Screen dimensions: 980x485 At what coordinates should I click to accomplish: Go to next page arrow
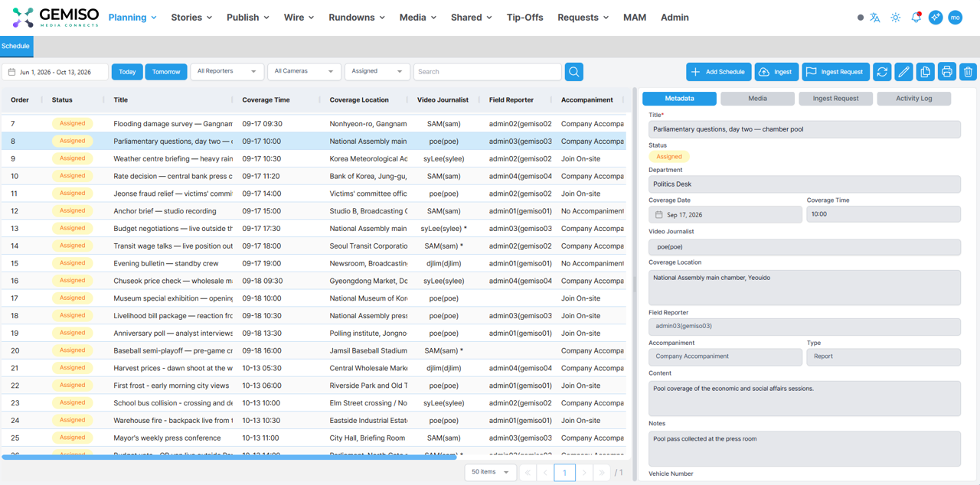(584, 473)
